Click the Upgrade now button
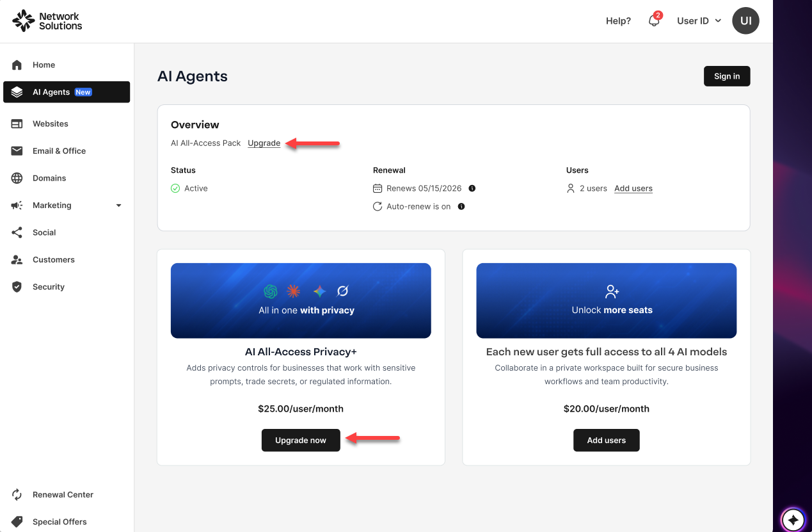This screenshot has height=532, width=812. tap(301, 440)
